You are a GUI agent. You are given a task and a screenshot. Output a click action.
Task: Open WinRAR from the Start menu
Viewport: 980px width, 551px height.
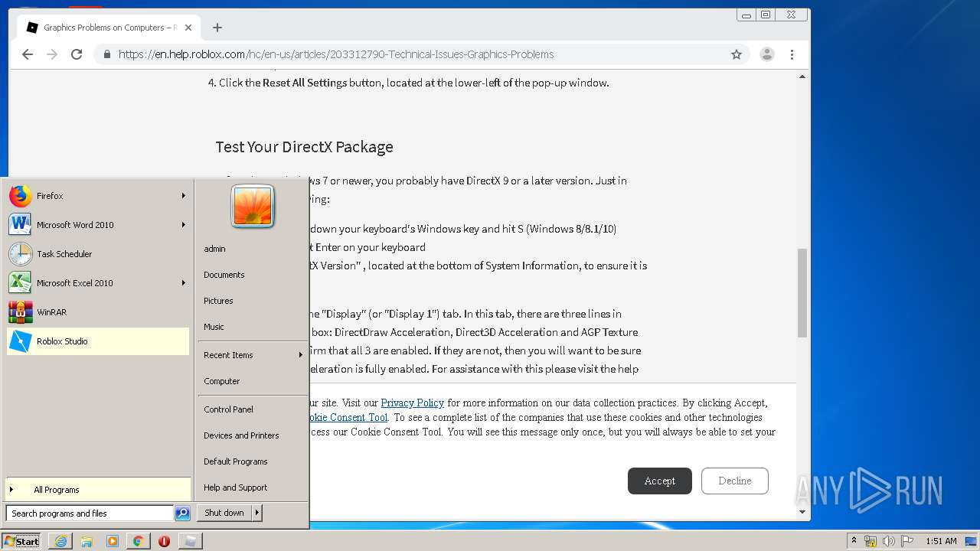click(x=97, y=312)
